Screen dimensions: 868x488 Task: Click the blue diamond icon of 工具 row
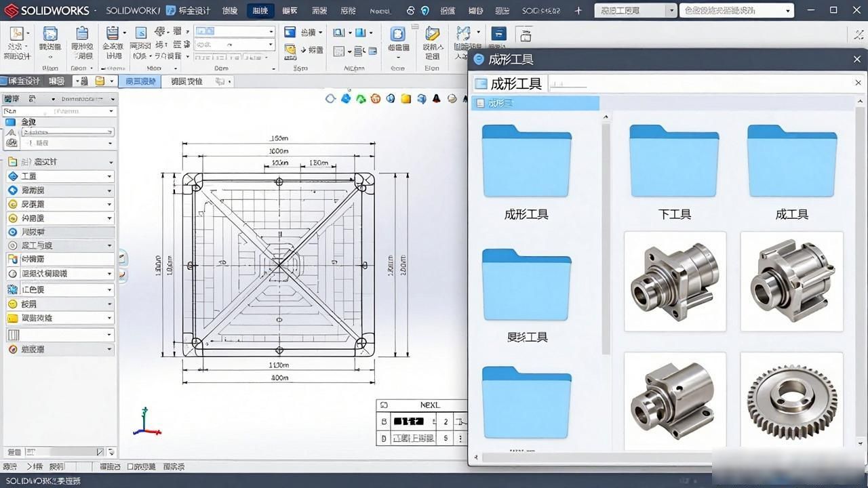(x=12, y=176)
